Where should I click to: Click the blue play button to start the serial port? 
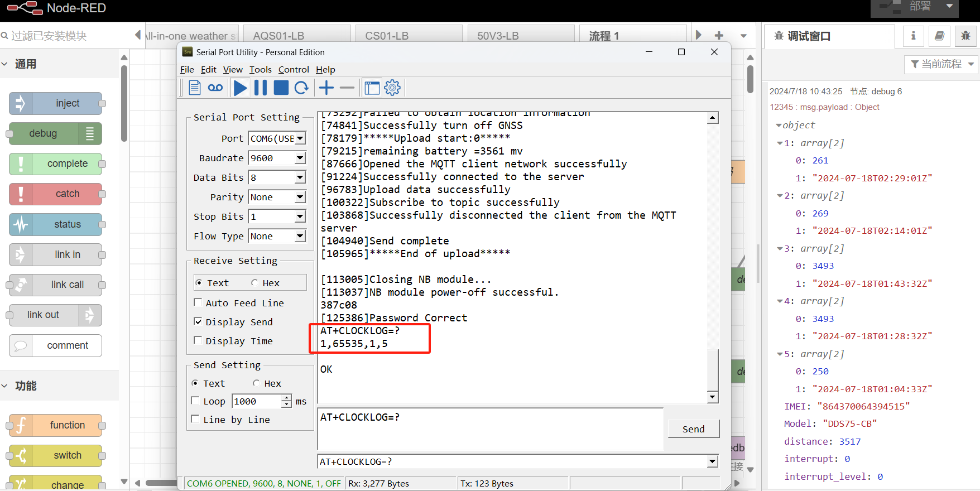(241, 88)
